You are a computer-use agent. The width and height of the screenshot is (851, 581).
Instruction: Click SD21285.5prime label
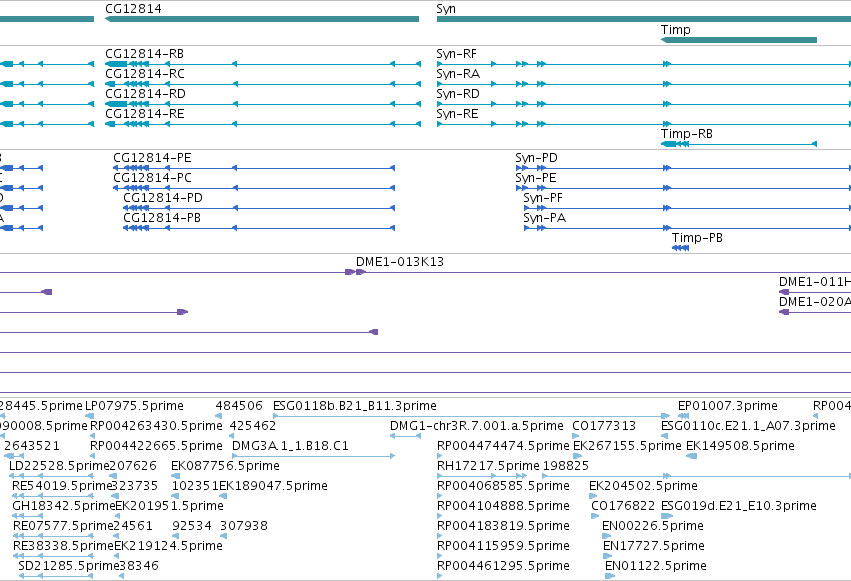pos(68,566)
